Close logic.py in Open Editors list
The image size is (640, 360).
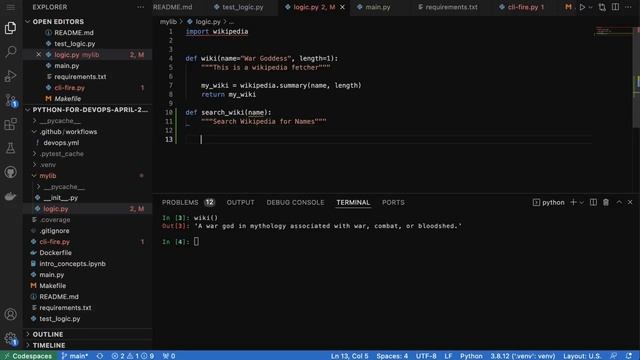[x=38, y=55]
